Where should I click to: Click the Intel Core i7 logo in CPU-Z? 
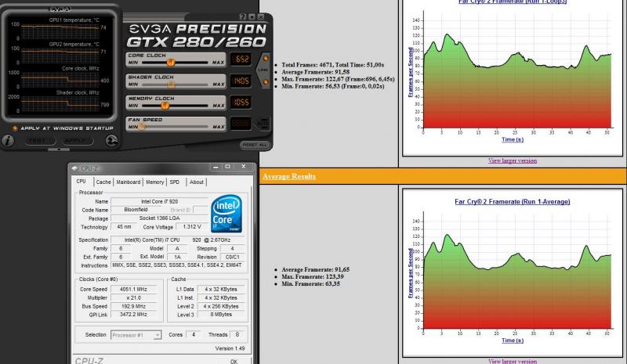coord(227,214)
